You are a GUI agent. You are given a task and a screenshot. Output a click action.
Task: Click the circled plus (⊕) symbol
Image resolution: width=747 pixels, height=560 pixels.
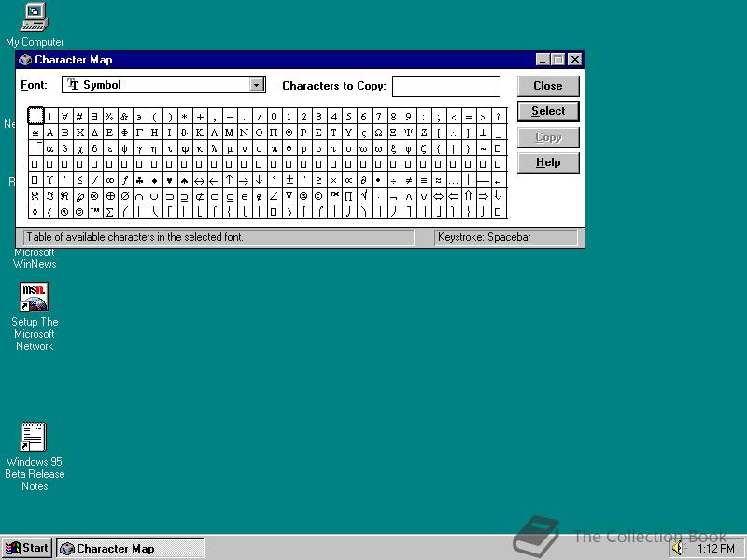(x=109, y=196)
